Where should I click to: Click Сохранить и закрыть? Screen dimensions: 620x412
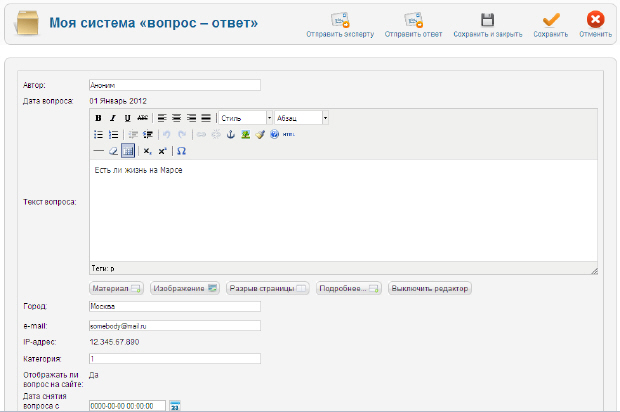(x=487, y=24)
